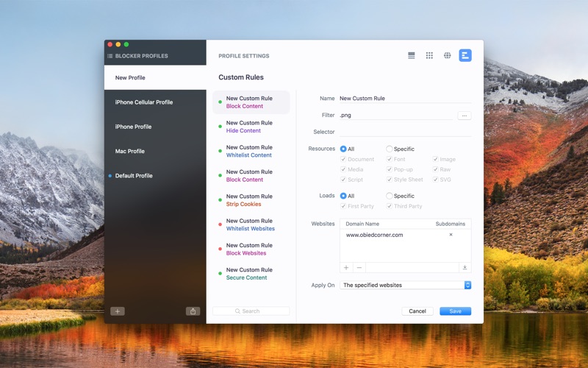Select the Hide Content custom rule

click(251, 127)
